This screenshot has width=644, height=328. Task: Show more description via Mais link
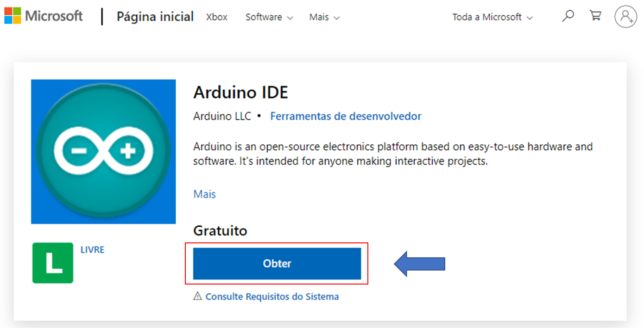tap(205, 194)
